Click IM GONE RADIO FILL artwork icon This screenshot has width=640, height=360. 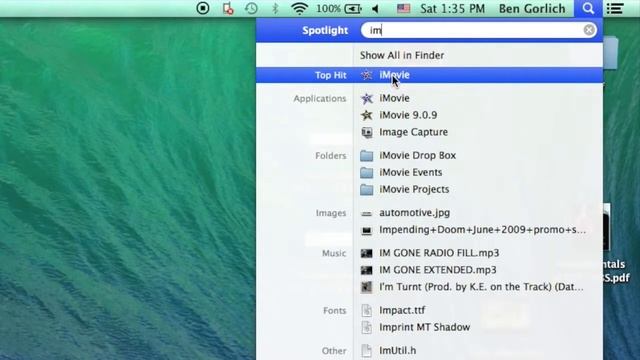click(x=367, y=253)
